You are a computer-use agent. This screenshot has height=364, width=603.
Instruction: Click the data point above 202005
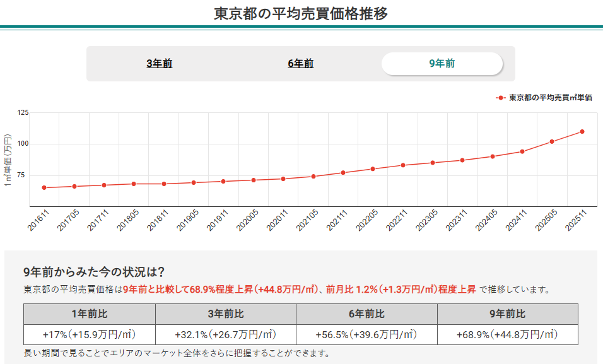coord(253,179)
